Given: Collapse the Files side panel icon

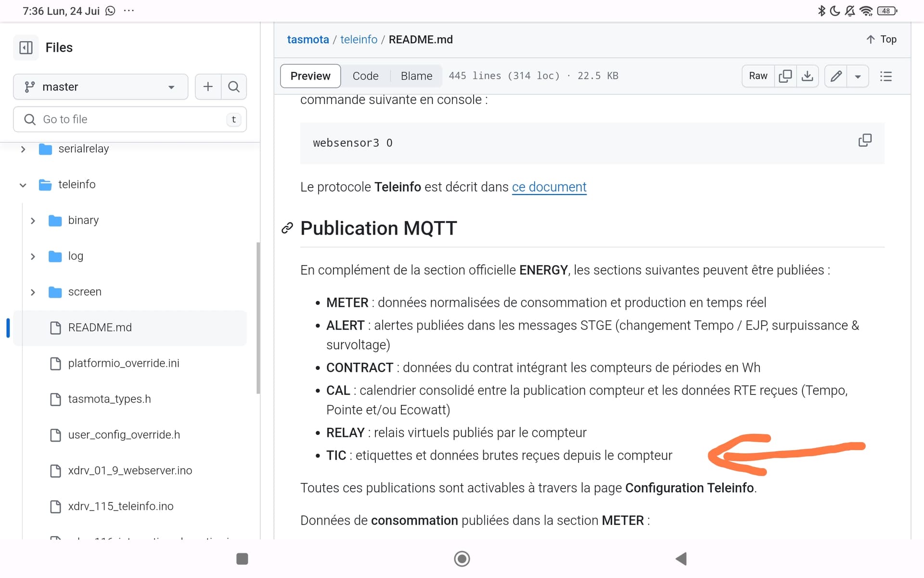Looking at the screenshot, I should click(26, 48).
